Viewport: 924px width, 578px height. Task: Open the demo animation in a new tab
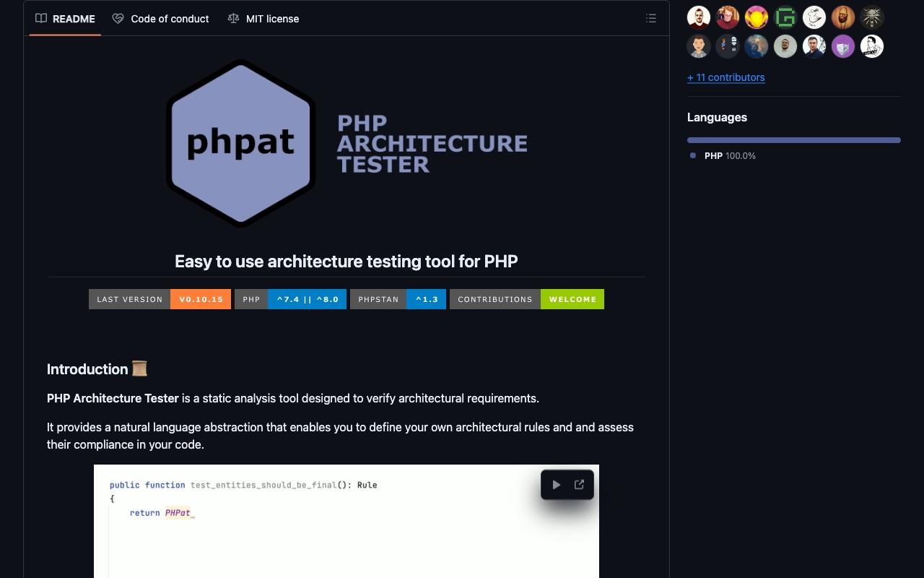pyautogui.click(x=579, y=485)
